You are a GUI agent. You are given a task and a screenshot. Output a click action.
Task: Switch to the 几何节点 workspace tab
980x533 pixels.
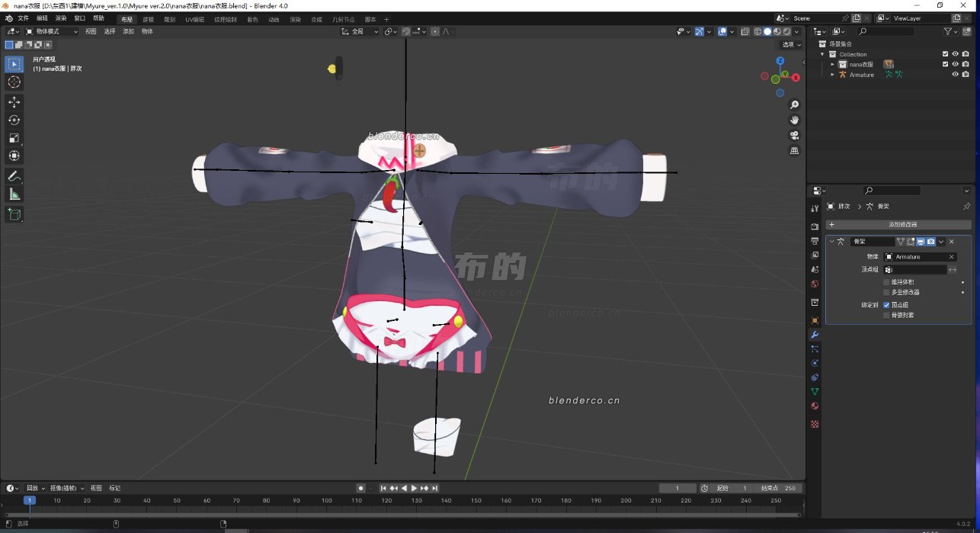[344, 19]
